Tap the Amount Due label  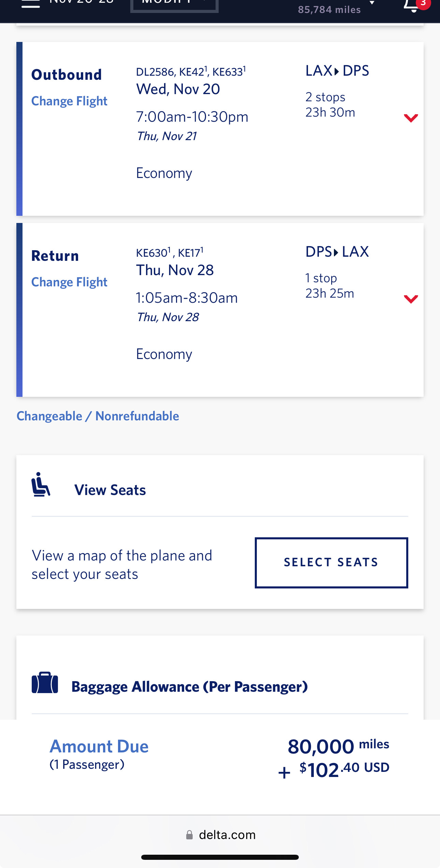tap(99, 746)
